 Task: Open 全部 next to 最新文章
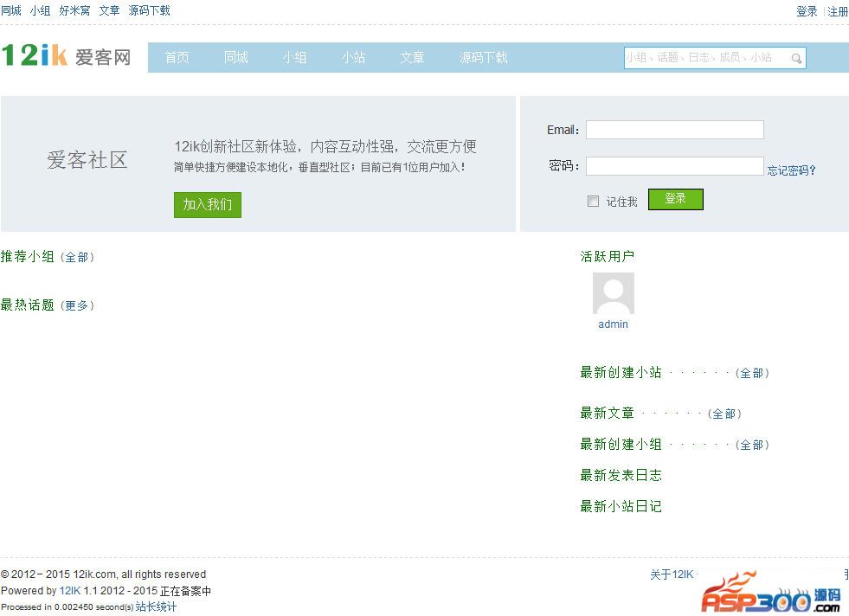(724, 414)
